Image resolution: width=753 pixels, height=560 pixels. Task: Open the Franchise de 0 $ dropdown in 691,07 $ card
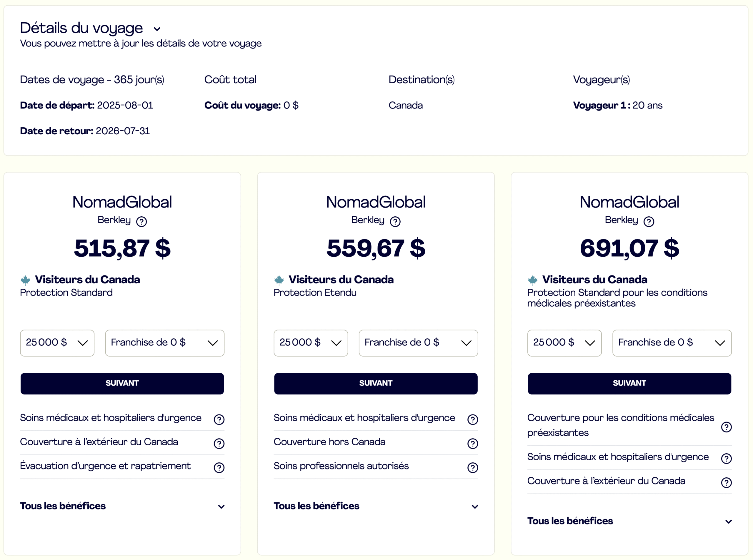[672, 343]
